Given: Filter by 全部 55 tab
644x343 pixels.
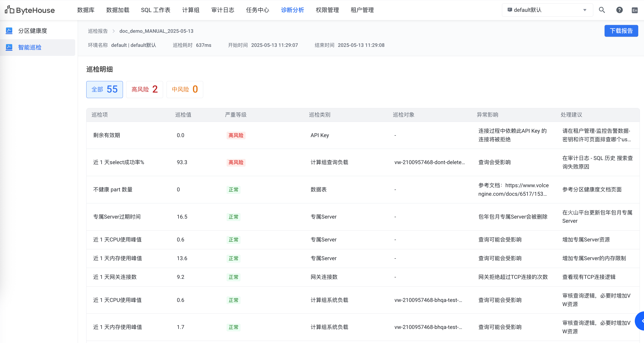Looking at the screenshot, I should (104, 89).
